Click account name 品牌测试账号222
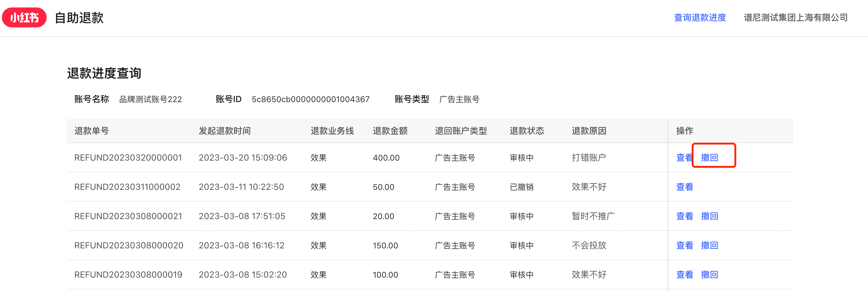Screen dimensions: 868x291 (x=150, y=100)
